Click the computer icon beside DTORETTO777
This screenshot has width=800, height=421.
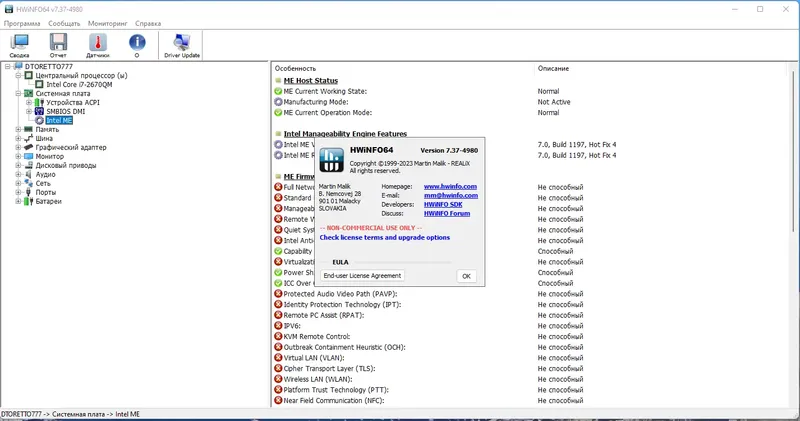18,66
